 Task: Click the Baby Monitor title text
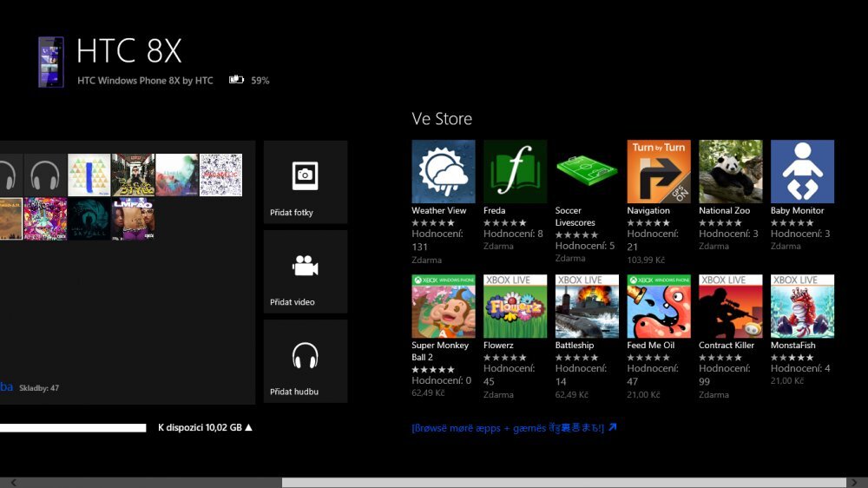797,210
